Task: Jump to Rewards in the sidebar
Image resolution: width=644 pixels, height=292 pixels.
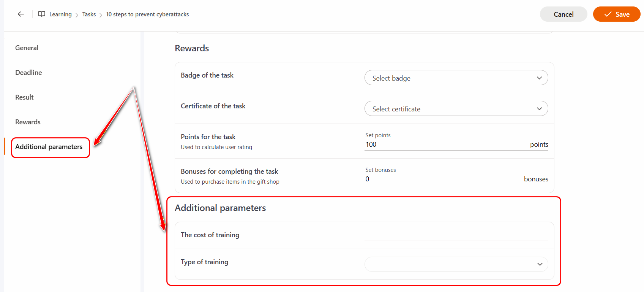Action: coord(28,122)
